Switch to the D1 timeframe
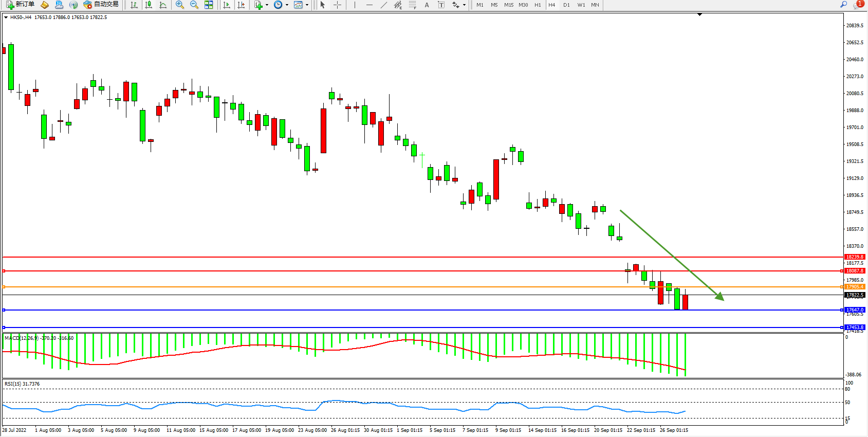Image resolution: width=868 pixels, height=437 pixels. click(x=566, y=5)
